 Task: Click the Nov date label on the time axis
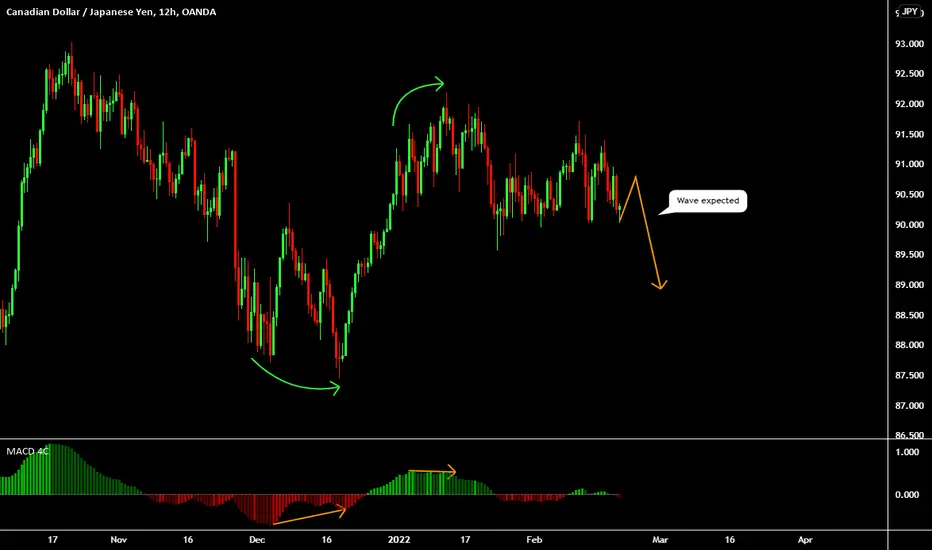[x=119, y=540]
